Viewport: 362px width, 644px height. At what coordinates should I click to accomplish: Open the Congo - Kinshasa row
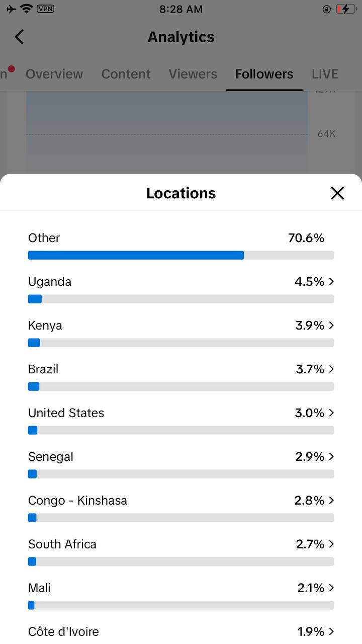(x=181, y=501)
